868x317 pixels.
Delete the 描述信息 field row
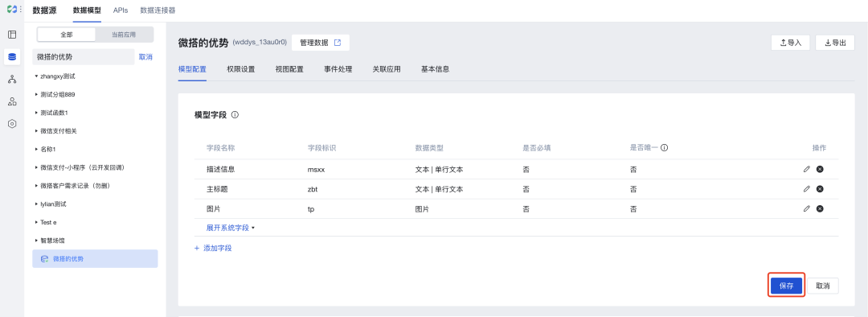tap(820, 169)
